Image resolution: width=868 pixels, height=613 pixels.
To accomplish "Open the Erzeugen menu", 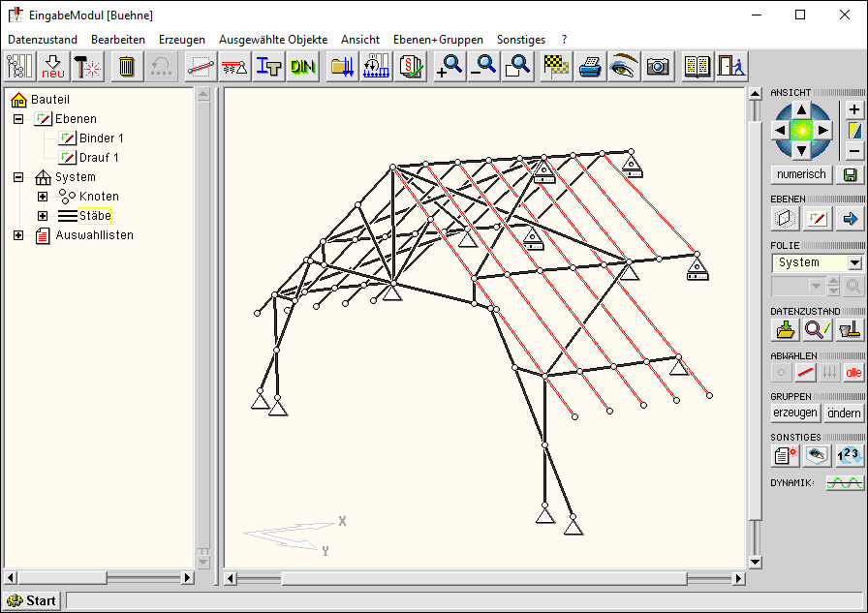I will coord(182,40).
